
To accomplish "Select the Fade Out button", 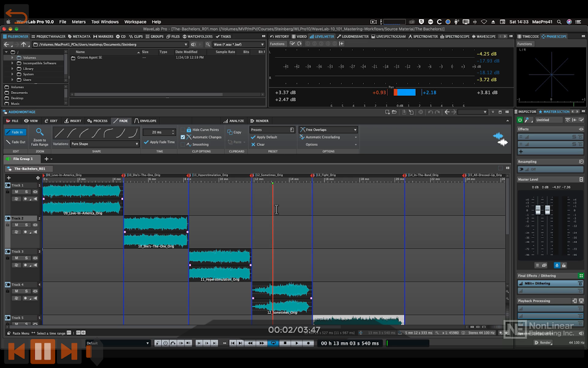I will click(x=16, y=142).
